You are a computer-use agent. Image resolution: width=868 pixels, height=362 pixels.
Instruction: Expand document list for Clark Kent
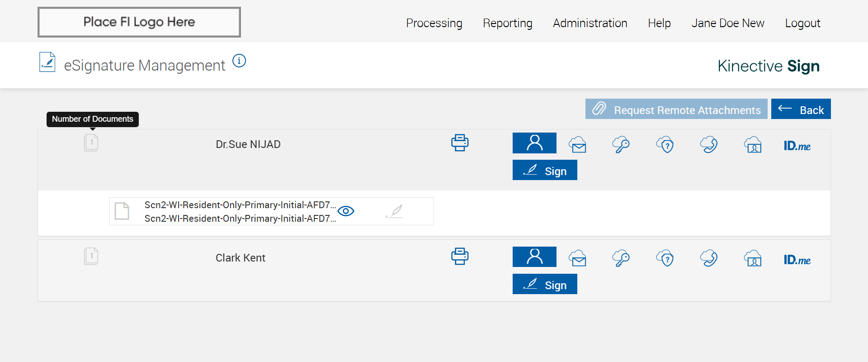pos(91,257)
